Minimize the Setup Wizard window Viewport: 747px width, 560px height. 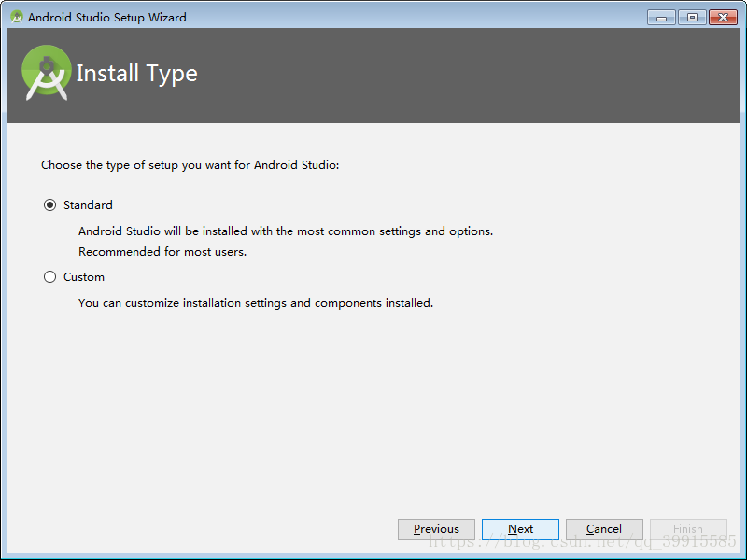click(661, 18)
